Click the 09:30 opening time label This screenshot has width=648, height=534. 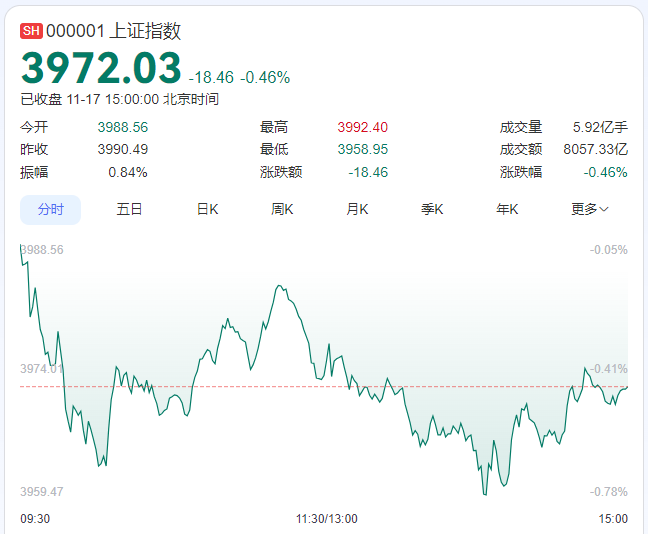[35, 518]
